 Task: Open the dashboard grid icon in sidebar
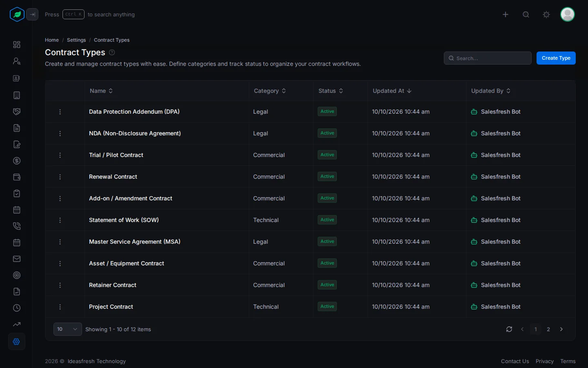click(x=17, y=45)
